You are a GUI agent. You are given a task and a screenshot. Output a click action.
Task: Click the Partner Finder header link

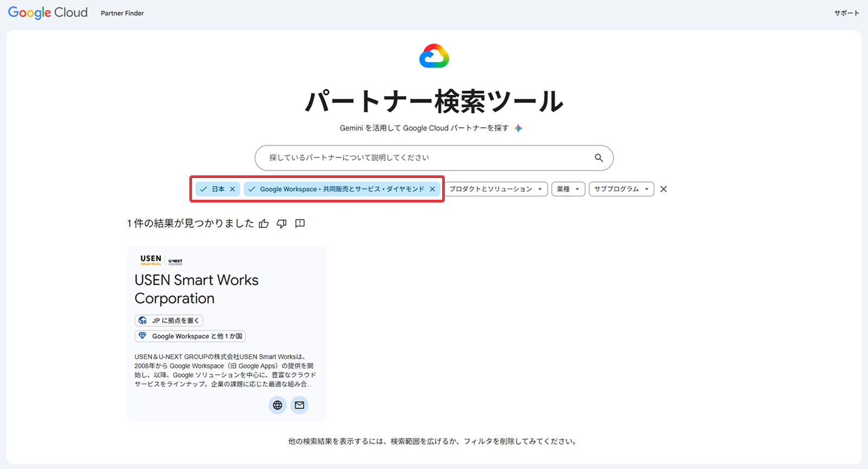pos(123,13)
